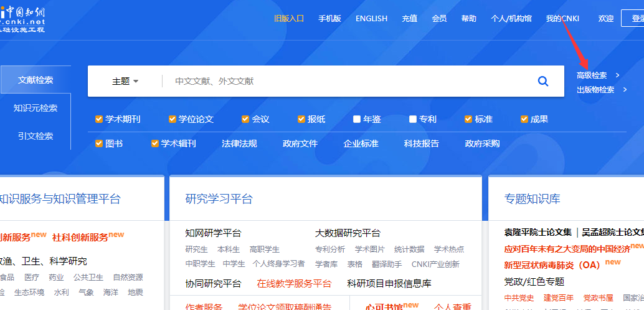Click the 登录 login button
This screenshot has height=310, width=644.
(x=635, y=19)
